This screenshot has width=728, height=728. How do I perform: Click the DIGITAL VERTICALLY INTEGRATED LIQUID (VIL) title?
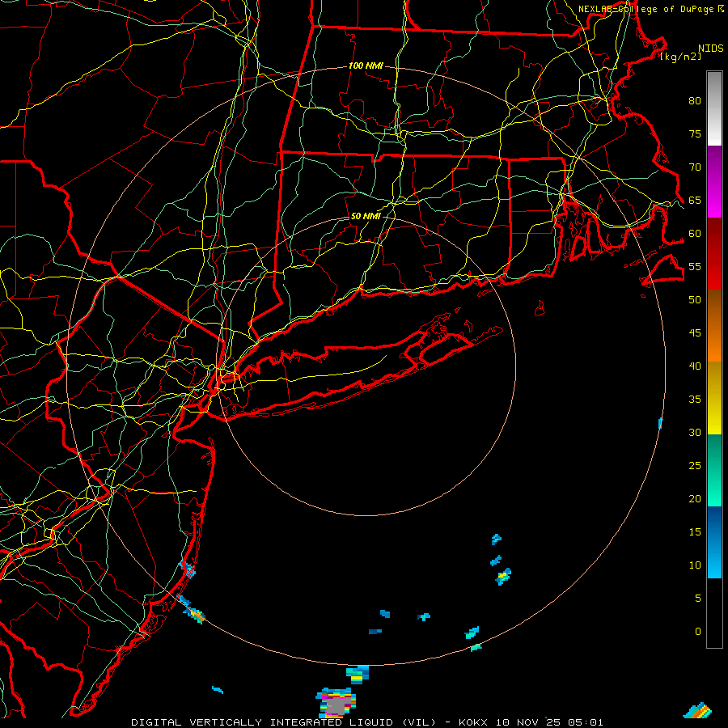pyautogui.click(x=284, y=722)
